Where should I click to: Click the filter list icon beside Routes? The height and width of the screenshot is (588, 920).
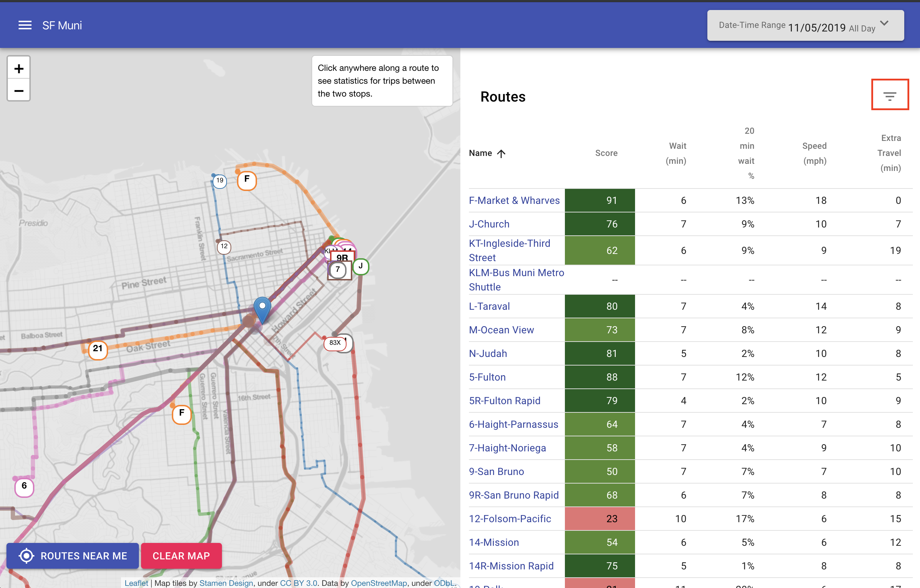890,96
